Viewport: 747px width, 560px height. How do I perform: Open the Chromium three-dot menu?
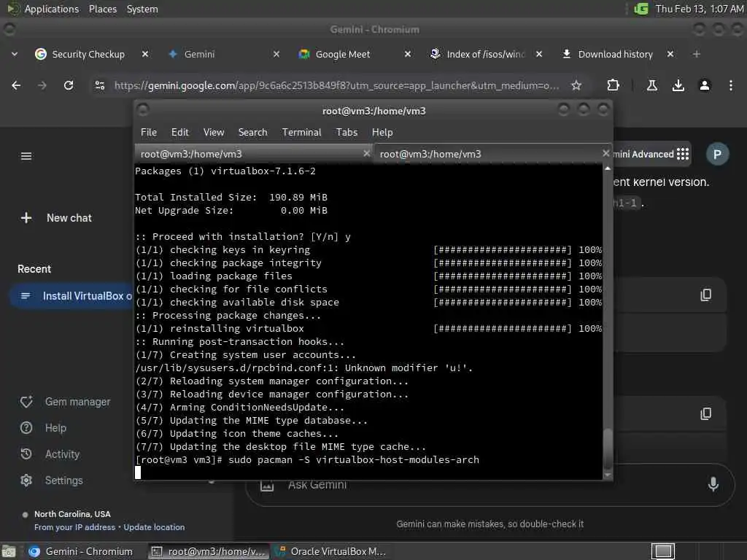pyautogui.click(x=731, y=85)
